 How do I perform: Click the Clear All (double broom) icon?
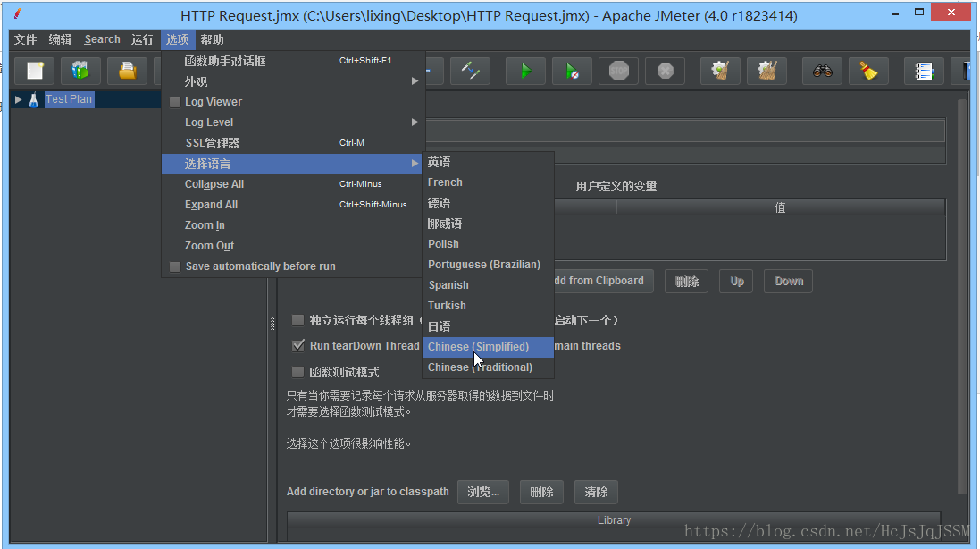pyautogui.click(x=766, y=71)
